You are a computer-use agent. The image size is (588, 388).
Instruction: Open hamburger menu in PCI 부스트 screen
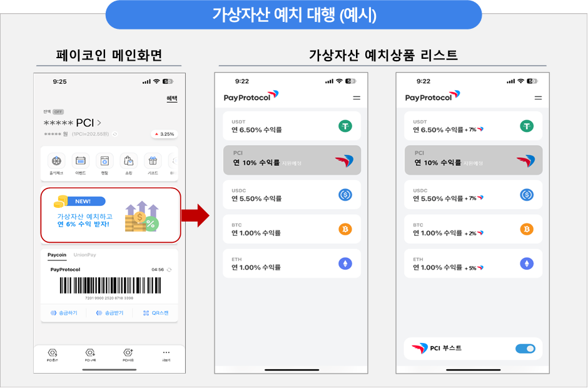(x=538, y=98)
